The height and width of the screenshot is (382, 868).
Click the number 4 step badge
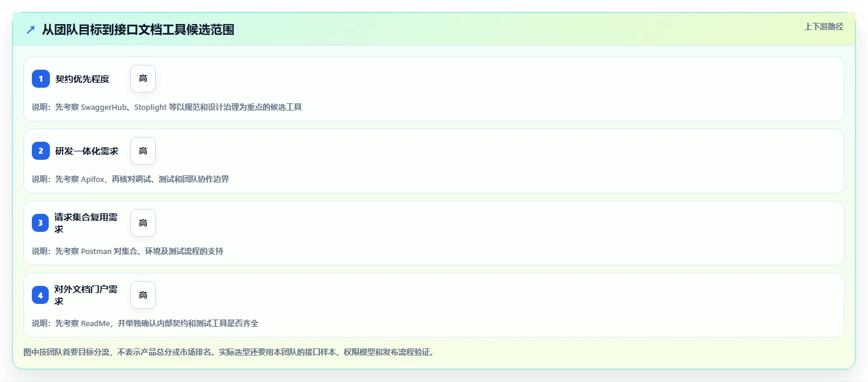41,295
